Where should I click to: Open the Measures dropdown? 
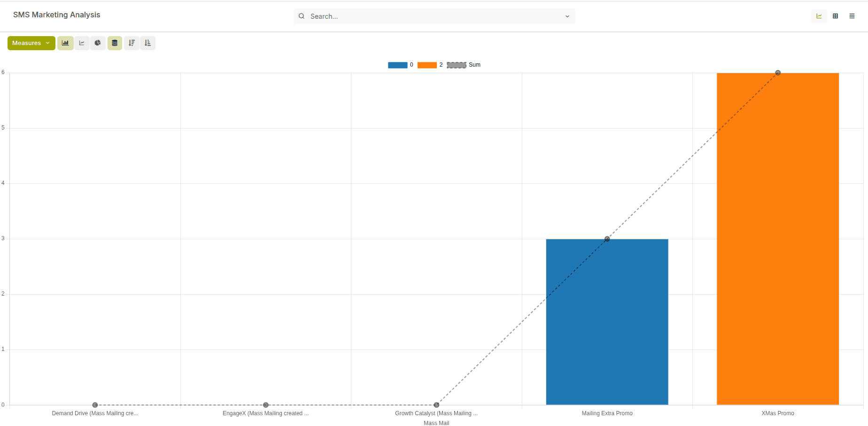(31, 43)
